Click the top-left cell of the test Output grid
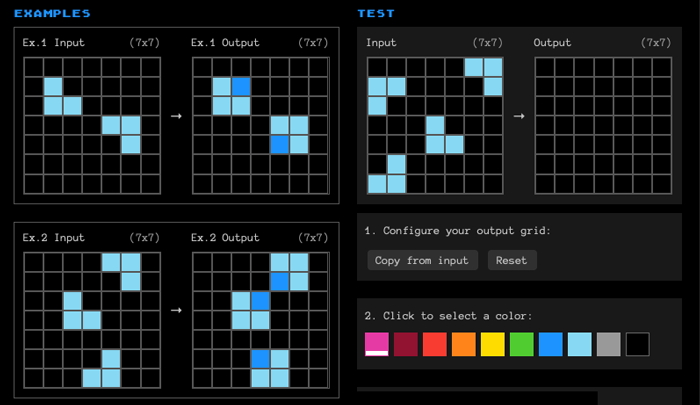The image size is (700, 405). click(x=545, y=67)
